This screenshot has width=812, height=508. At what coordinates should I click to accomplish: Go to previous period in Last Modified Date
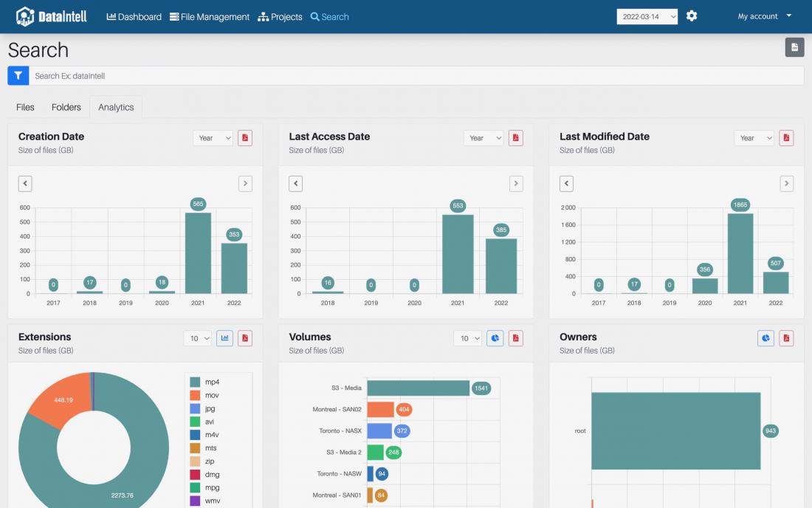(566, 184)
